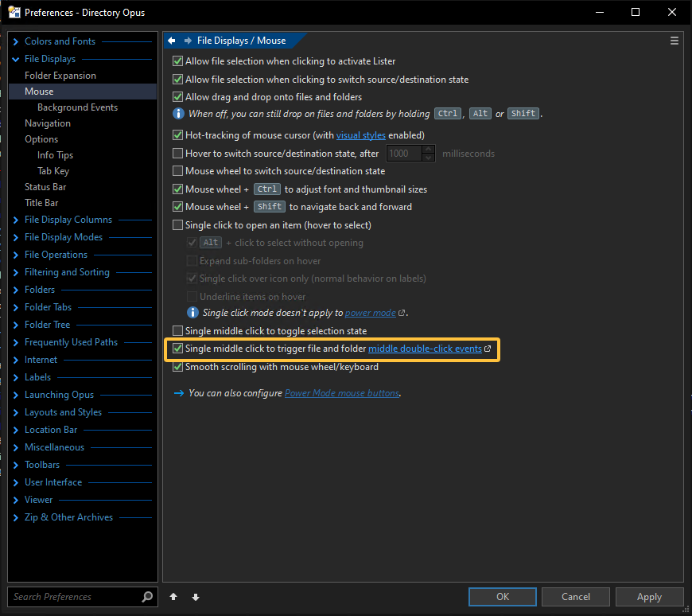The image size is (692, 616).
Task: Expand the File Display Columns category
Action: 16,220
